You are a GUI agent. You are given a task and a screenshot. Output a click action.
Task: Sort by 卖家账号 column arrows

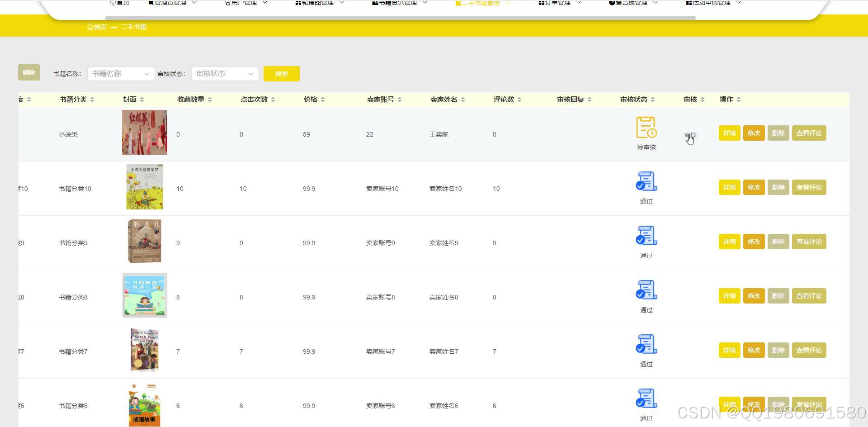400,100
